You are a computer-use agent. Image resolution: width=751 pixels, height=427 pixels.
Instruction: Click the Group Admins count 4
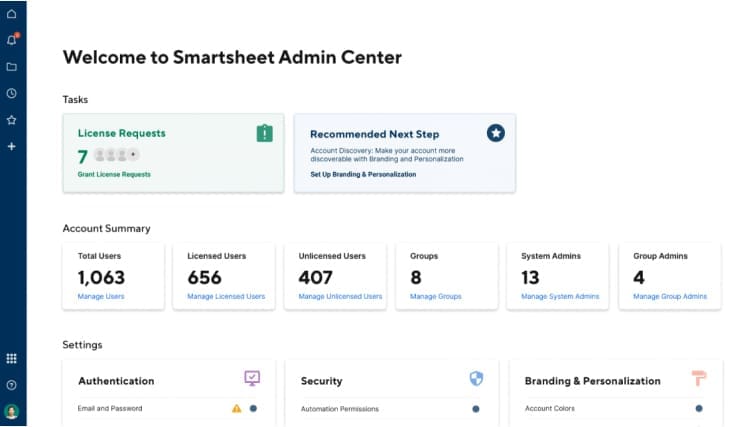tap(639, 278)
